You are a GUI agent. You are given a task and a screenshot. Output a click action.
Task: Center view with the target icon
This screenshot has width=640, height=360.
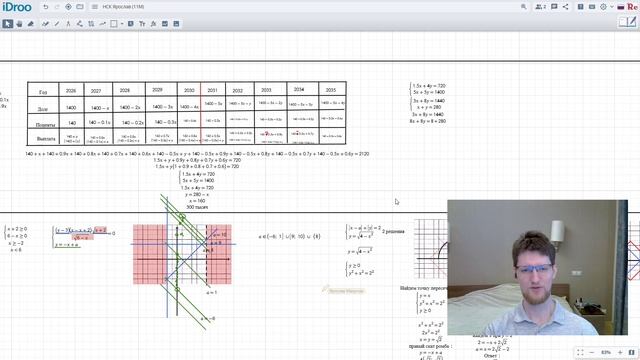[x=69, y=7]
